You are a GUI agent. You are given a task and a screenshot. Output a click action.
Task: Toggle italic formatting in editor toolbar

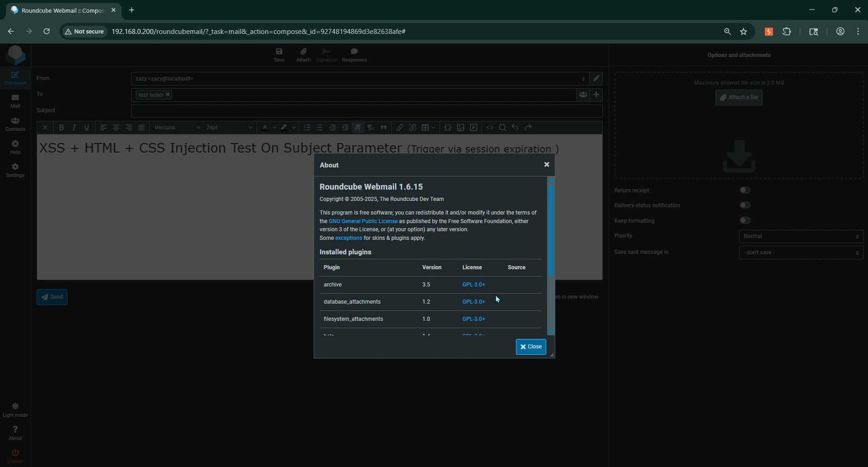click(74, 128)
